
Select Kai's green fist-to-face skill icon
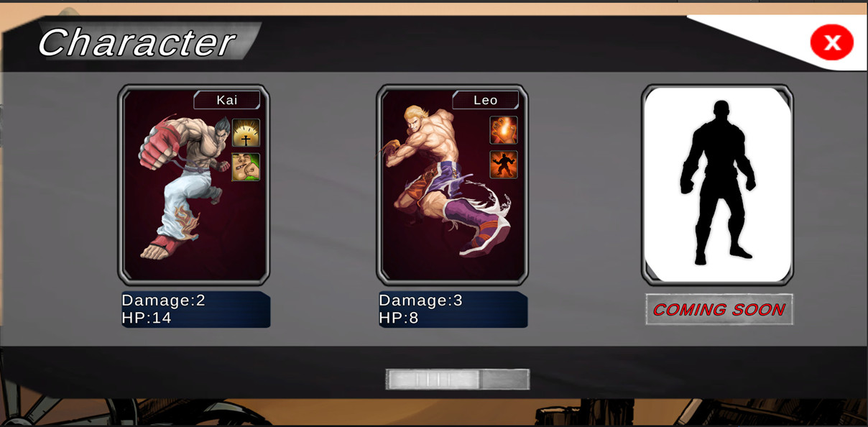click(246, 167)
